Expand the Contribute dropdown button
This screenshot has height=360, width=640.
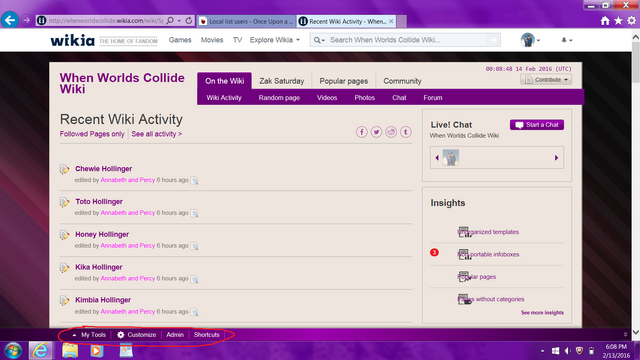(x=546, y=80)
